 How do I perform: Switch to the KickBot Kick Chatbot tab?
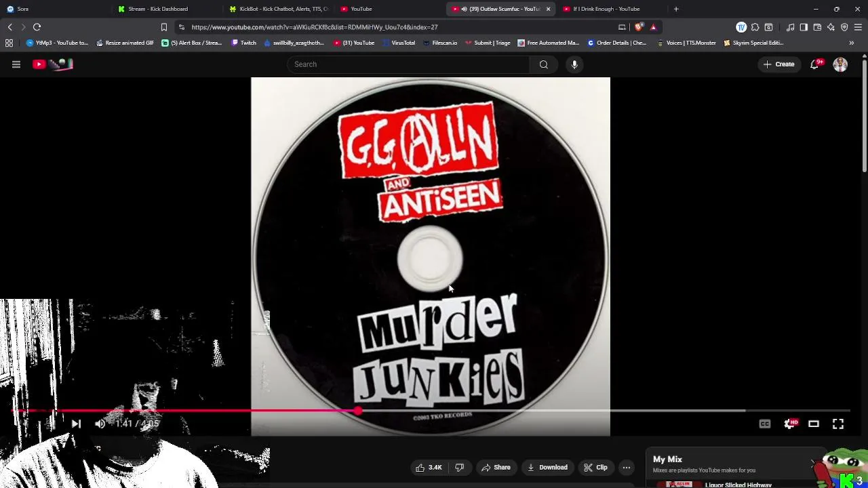pos(278,9)
